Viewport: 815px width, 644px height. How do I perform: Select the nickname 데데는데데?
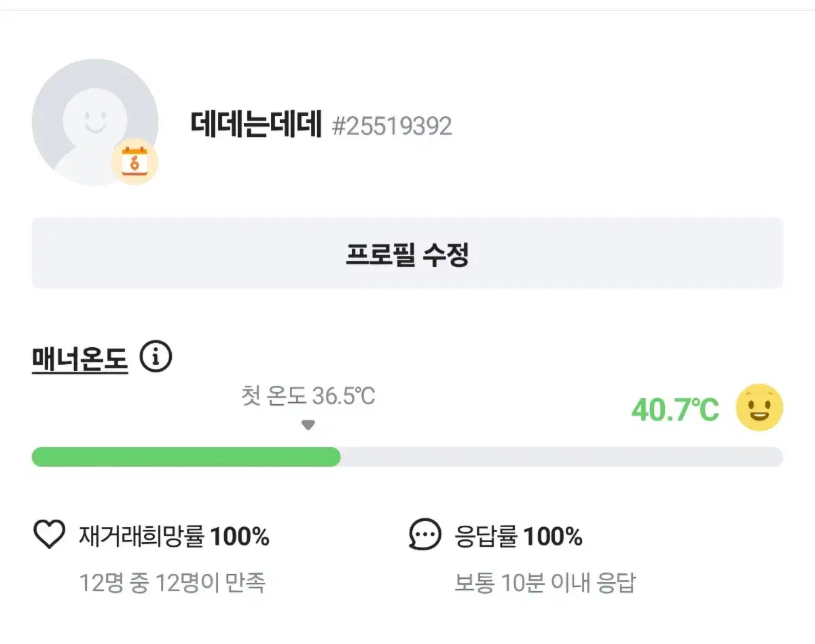pos(257,124)
